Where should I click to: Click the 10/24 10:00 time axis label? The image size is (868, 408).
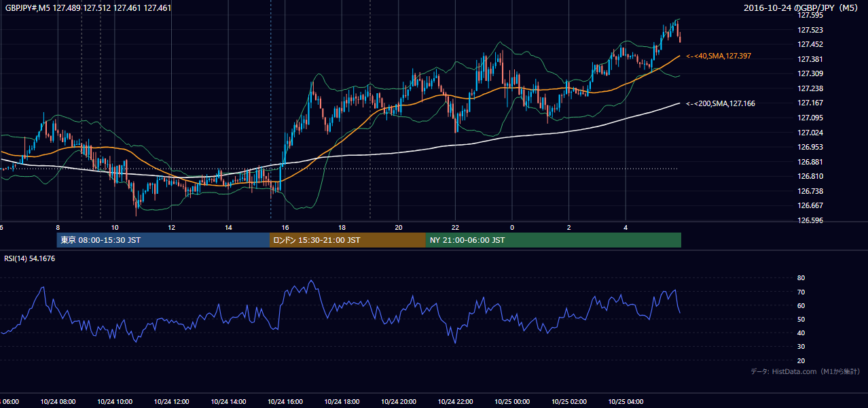[115, 401]
